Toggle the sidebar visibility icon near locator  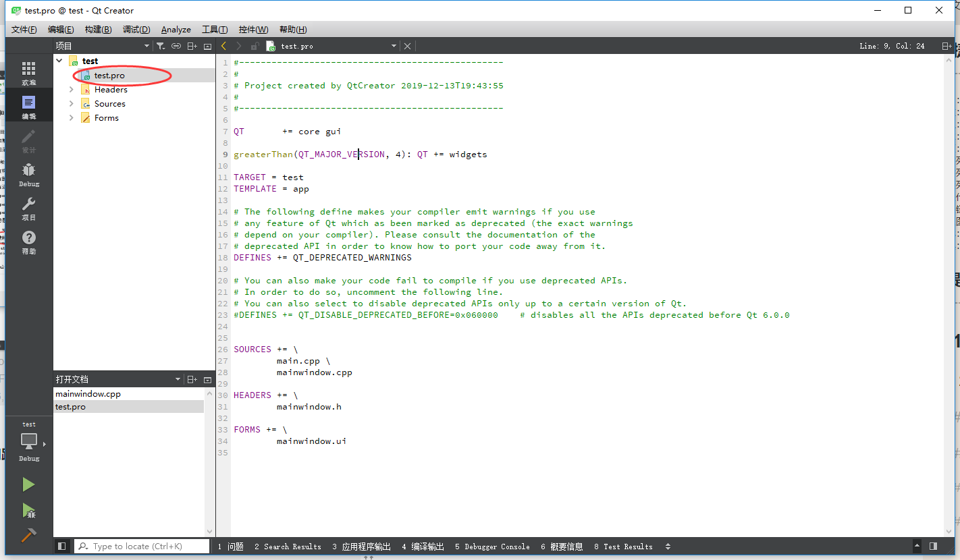tap(61, 546)
